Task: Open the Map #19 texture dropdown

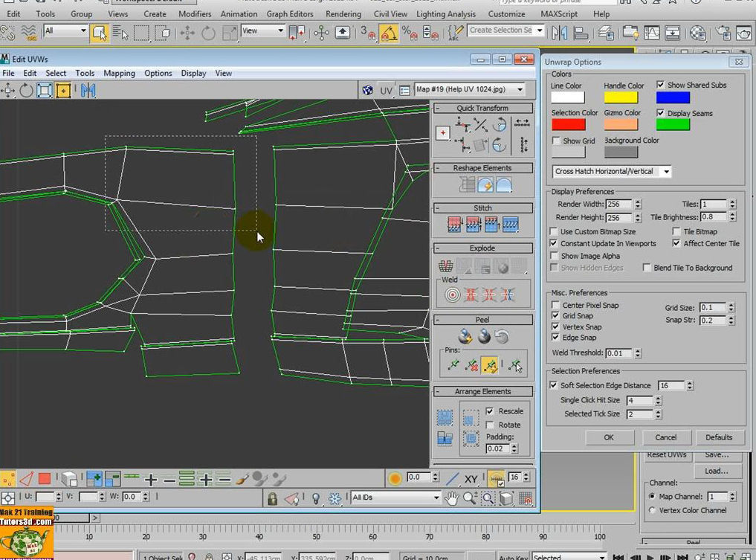Action: [x=470, y=89]
